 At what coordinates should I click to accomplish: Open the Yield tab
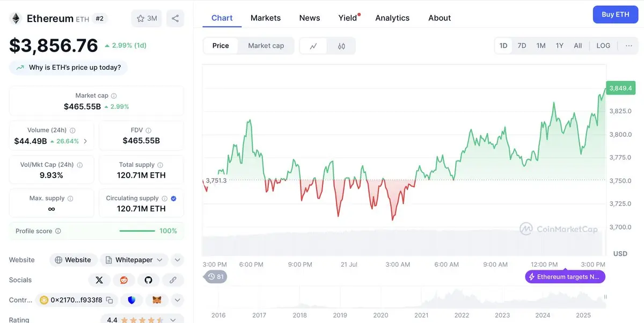pos(348,18)
